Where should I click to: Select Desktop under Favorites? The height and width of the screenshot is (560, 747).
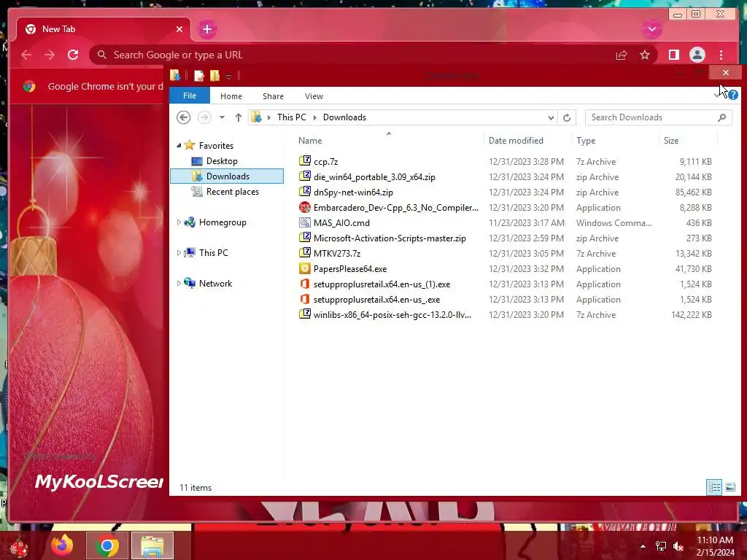pyautogui.click(x=222, y=161)
